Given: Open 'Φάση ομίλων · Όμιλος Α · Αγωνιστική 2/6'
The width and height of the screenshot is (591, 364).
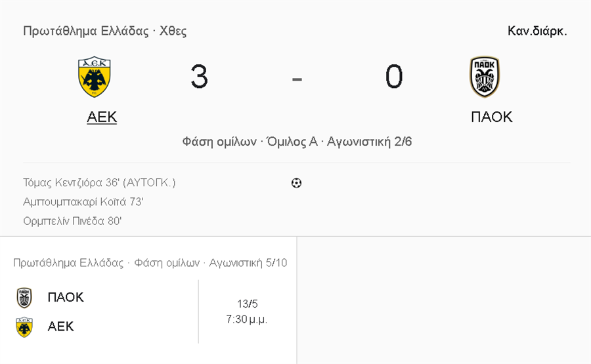Looking at the screenshot, I should point(297,142).
